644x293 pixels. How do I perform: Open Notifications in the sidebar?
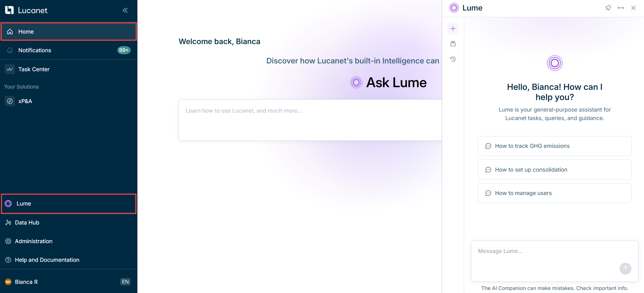[69, 50]
